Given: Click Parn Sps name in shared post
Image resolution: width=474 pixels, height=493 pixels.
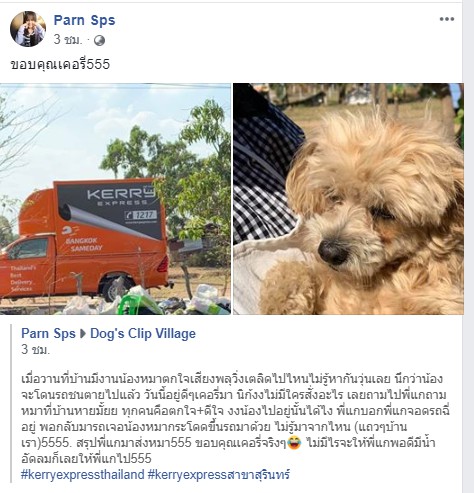Looking at the screenshot, I should 48,333.
